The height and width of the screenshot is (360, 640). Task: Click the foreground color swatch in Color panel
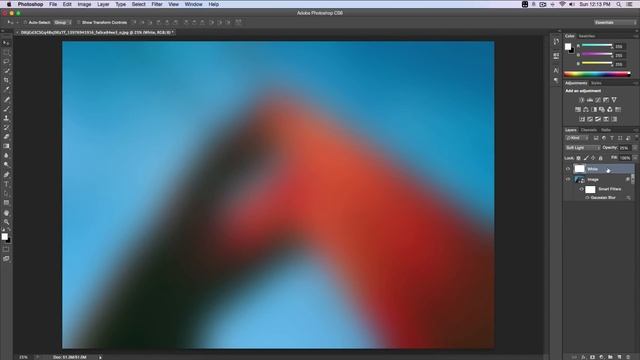(x=568, y=47)
